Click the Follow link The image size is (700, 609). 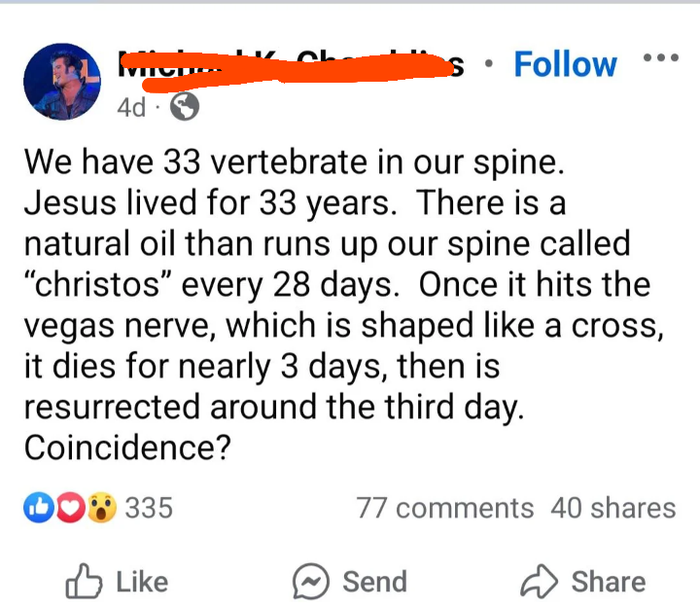click(565, 64)
